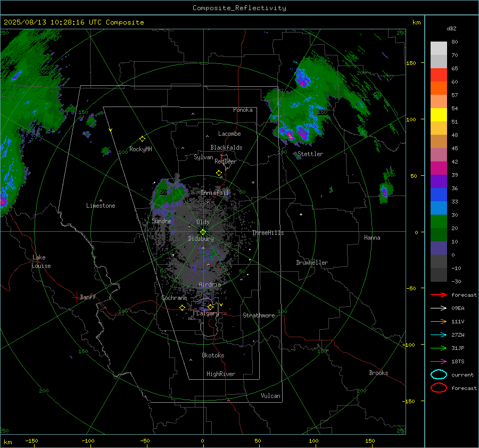The image size is (479, 448).
Task: Click the Calgary city label
Action: [208, 313]
